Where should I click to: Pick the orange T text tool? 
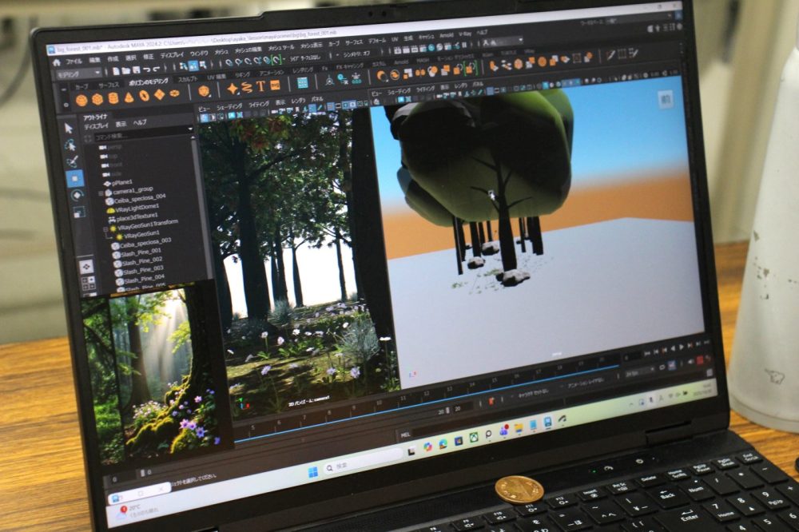pyautogui.click(x=260, y=86)
